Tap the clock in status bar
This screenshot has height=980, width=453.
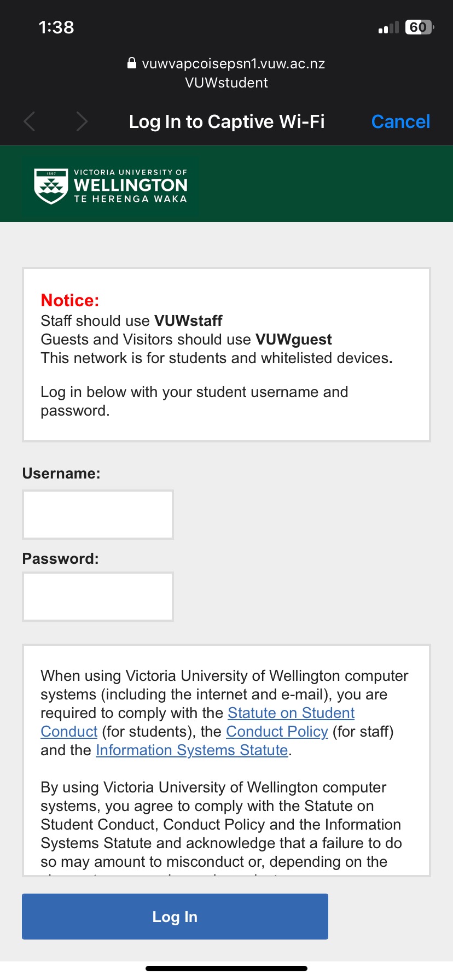pos(56,27)
